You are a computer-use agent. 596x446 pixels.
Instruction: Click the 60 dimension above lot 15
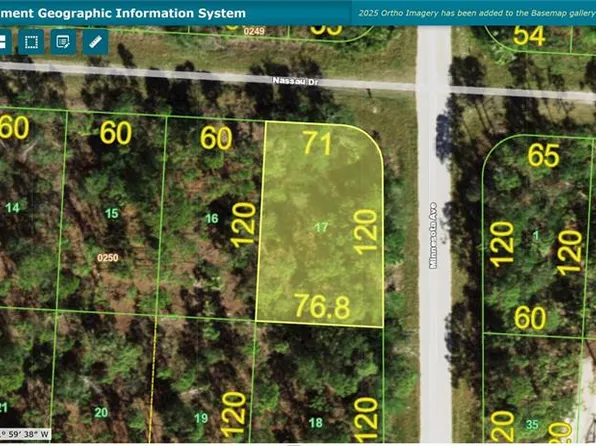coord(116,133)
